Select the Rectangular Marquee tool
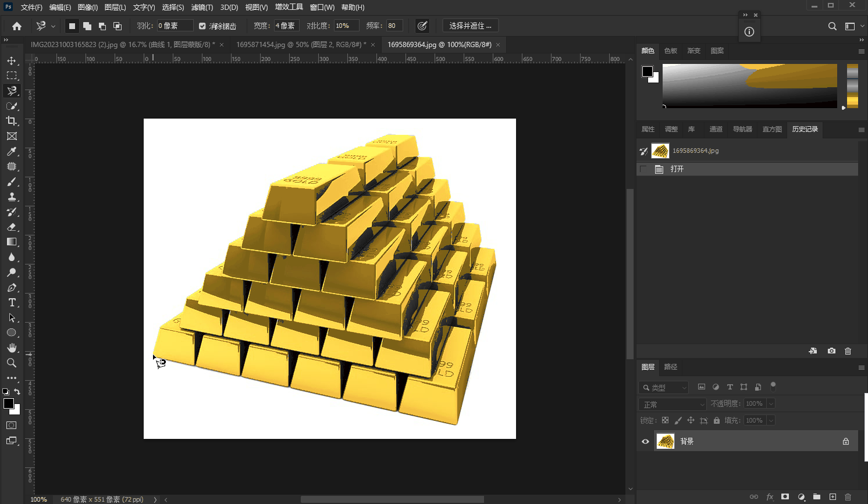 [x=11, y=76]
